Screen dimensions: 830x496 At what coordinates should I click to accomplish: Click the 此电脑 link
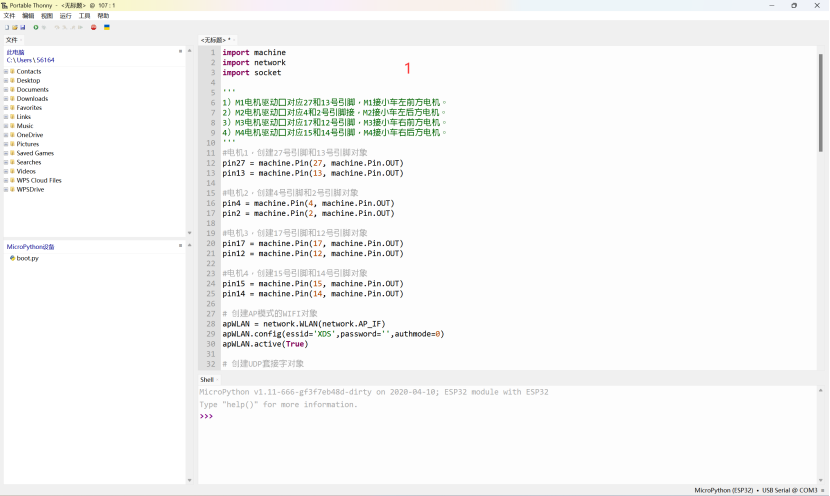click(x=15, y=52)
